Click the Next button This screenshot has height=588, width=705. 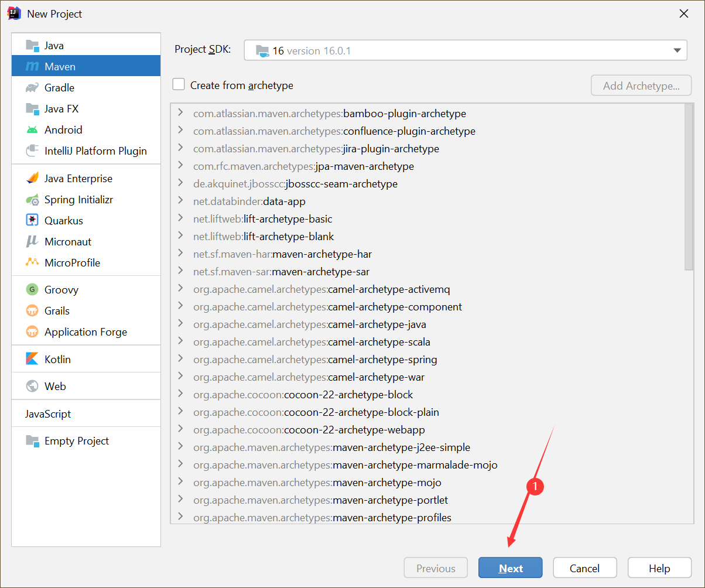(511, 568)
